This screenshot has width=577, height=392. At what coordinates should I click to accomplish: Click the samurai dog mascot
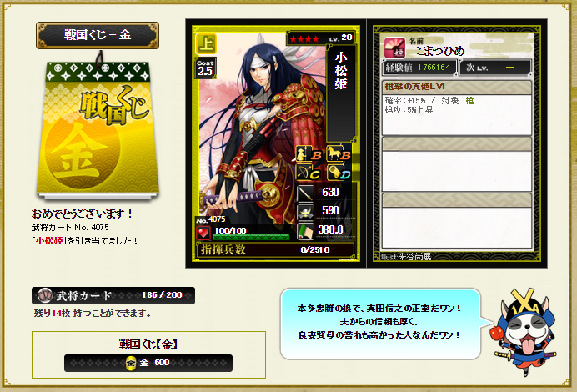point(524,333)
